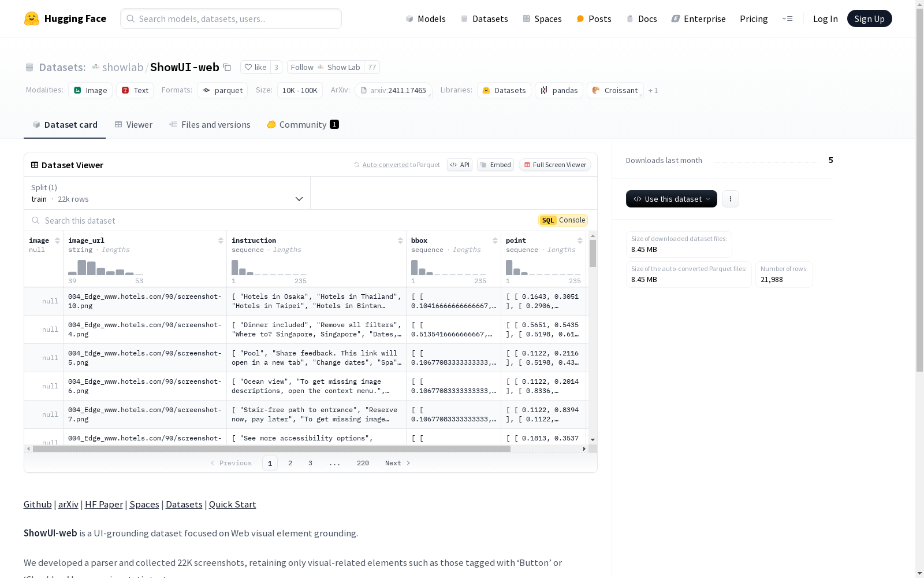
Task: Open the Use this dataset dropdown
Action: pyautogui.click(x=672, y=199)
